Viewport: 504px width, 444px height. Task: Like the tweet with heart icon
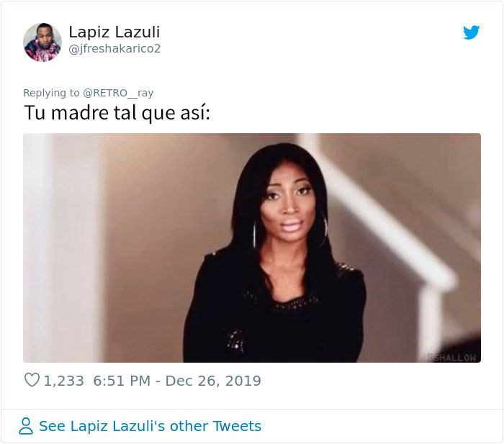coord(32,380)
